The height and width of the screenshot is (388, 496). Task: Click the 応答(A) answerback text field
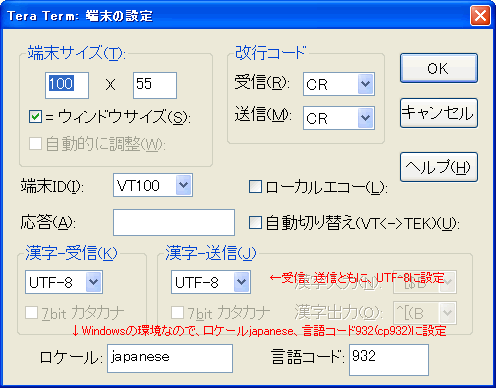(x=174, y=222)
